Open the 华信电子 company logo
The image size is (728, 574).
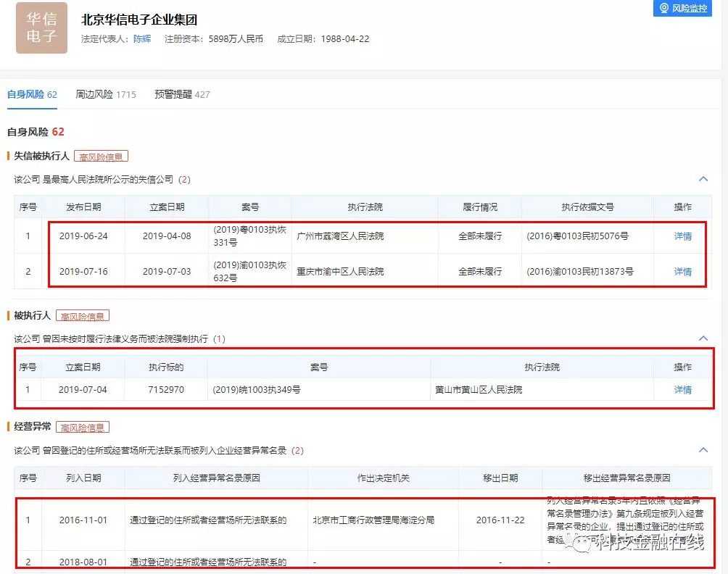pos(42,28)
